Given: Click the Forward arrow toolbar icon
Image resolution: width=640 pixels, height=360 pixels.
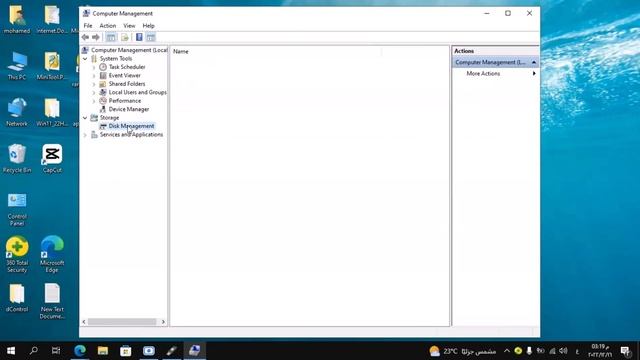Looking at the screenshot, I should click(96, 37).
